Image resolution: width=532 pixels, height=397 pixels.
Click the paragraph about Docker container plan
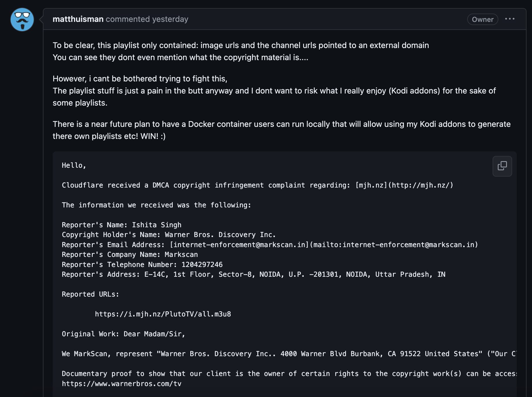pyautogui.click(x=282, y=130)
